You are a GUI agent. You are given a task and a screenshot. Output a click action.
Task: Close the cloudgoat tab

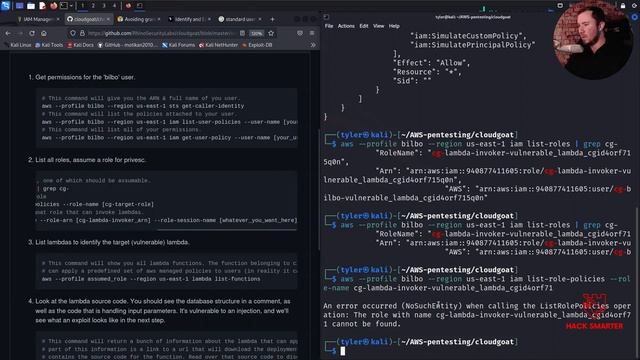(x=108, y=19)
